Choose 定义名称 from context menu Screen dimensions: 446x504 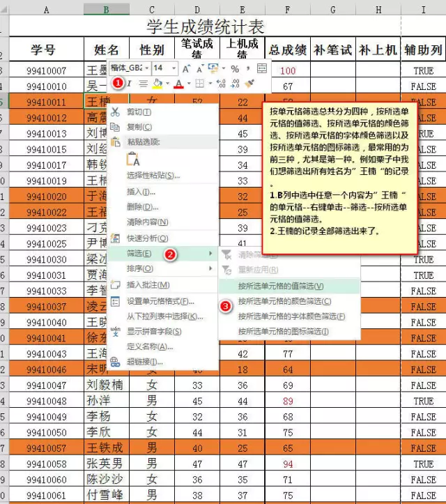pyautogui.click(x=150, y=346)
